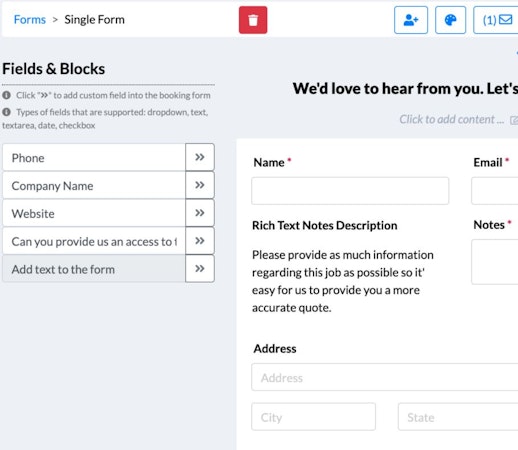518x450 pixels.
Task: Add Company Name field with double-arrow
Action: 200,185
